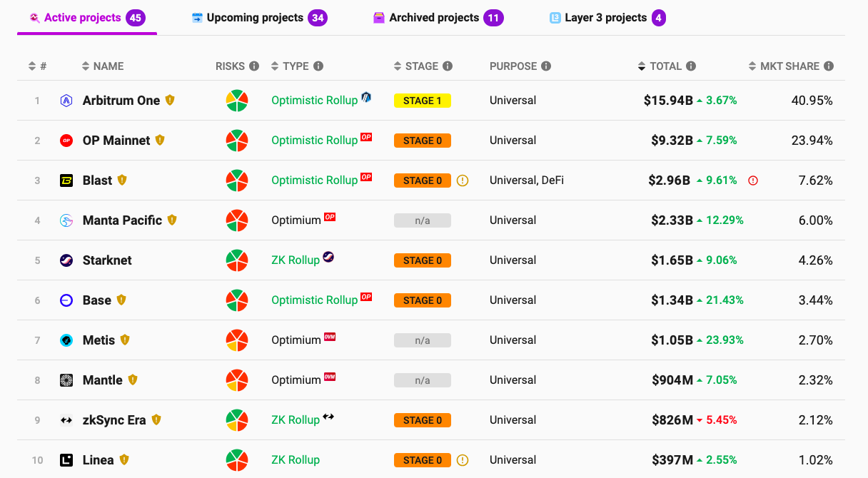
Task: Switch to the Upcoming projects tab
Action: [x=255, y=18]
